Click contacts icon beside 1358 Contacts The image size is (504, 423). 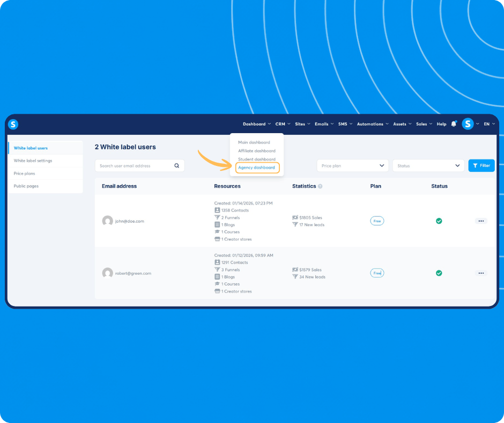tap(217, 210)
